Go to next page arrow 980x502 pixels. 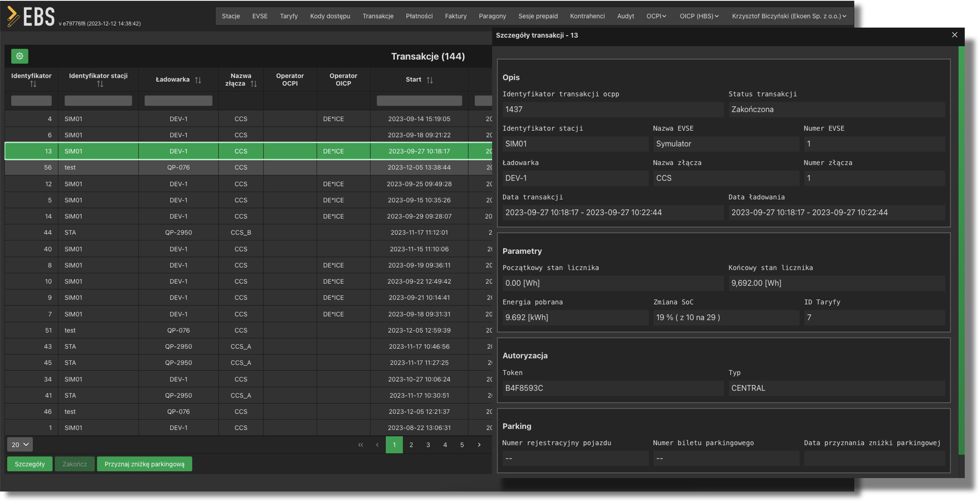pyautogui.click(x=479, y=445)
